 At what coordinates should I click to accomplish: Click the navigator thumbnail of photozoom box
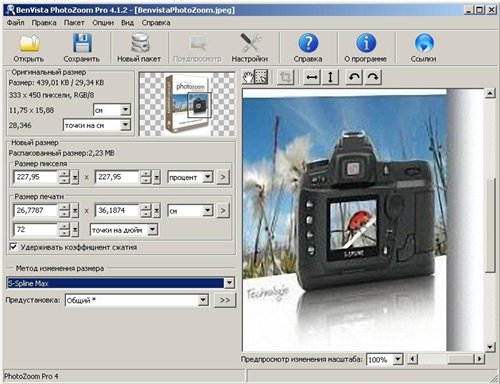(x=187, y=104)
